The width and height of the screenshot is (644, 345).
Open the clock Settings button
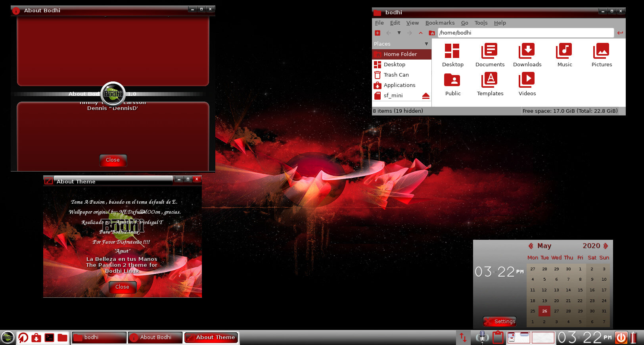[x=500, y=322]
